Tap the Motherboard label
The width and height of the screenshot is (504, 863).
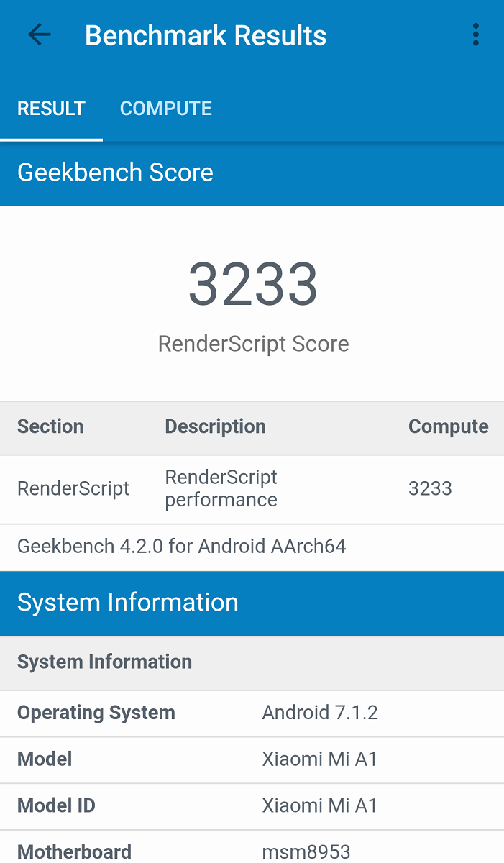click(x=75, y=852)
